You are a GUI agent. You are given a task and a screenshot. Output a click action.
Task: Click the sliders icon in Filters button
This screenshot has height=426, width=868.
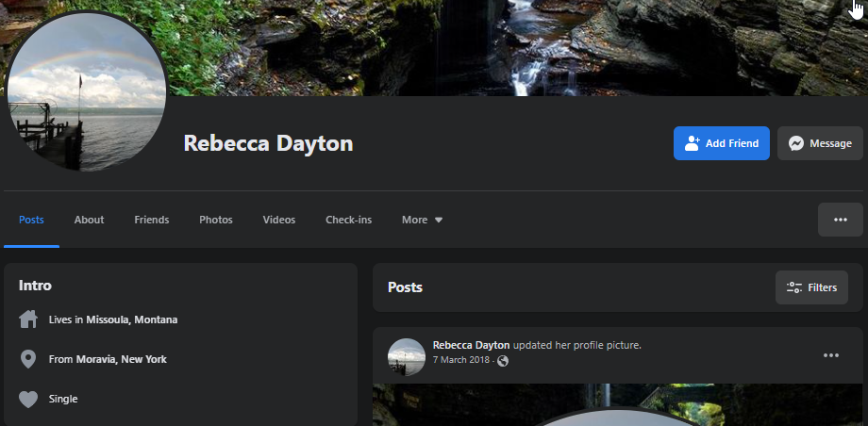coord(794,287)
